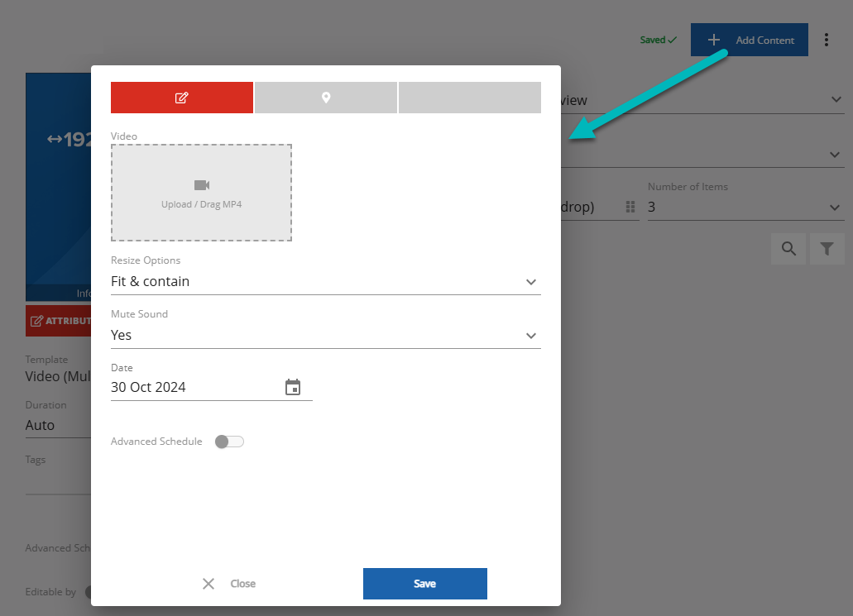Screen dimensions: 853x616
Task: Click the filter funnel icon
Action: click(827, 249)
